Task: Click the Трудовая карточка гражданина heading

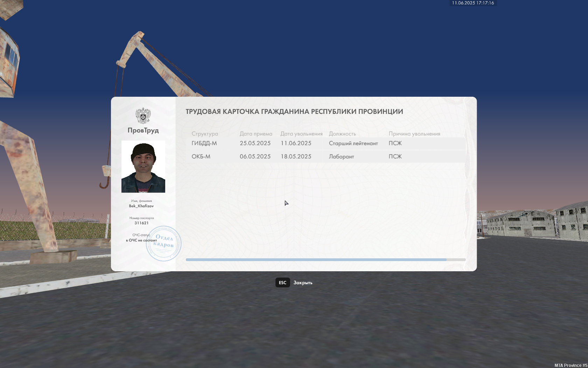Action: [294, 111]
